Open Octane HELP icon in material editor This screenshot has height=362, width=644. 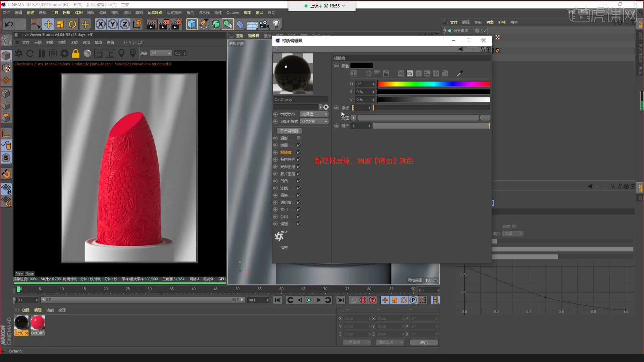280,236
